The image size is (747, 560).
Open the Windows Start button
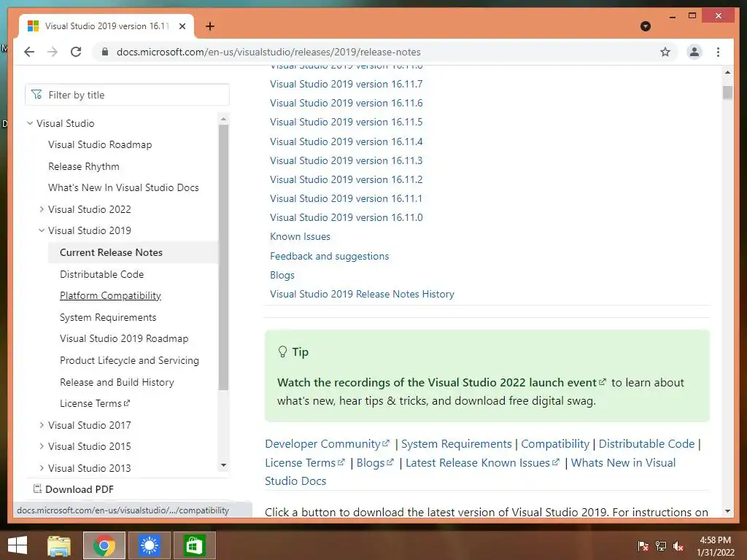tap(18, 545)
